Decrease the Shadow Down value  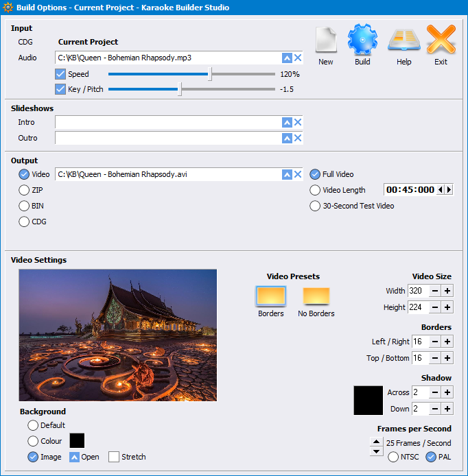(435, 409)
